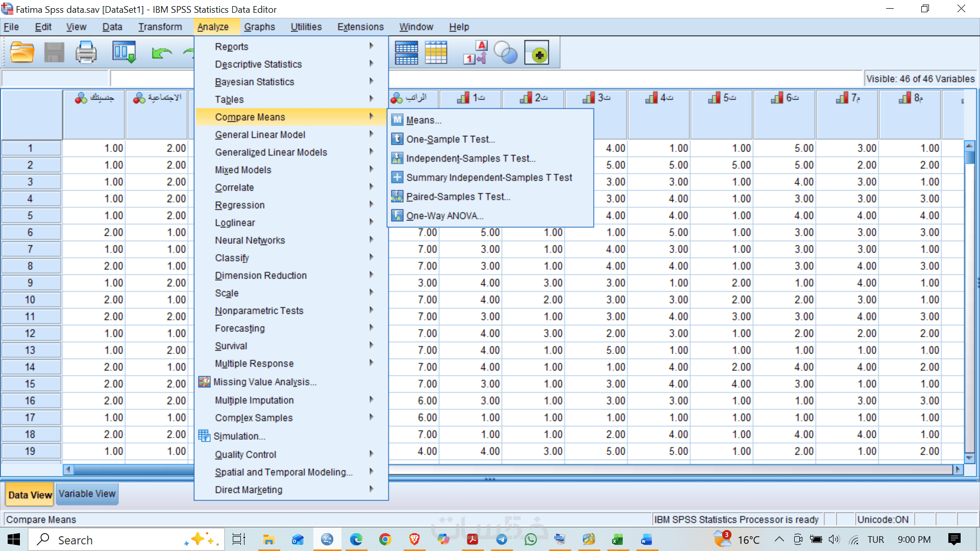Click the Value Labels toolbar icon
This screenshot has height=551, width=980.
[x=475, y=53]
